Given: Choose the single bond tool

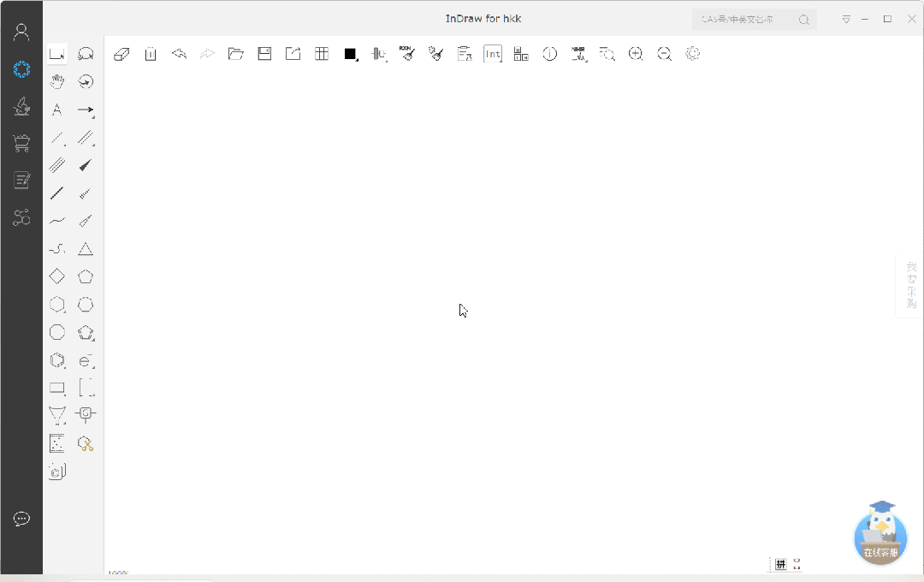Looking at the screenshot, I should point(57,138).
